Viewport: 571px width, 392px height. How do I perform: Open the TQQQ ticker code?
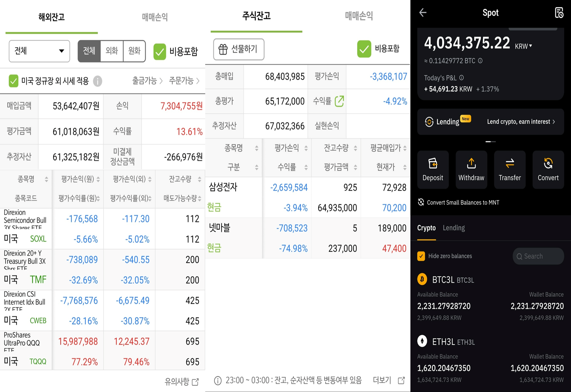point(38,362)
